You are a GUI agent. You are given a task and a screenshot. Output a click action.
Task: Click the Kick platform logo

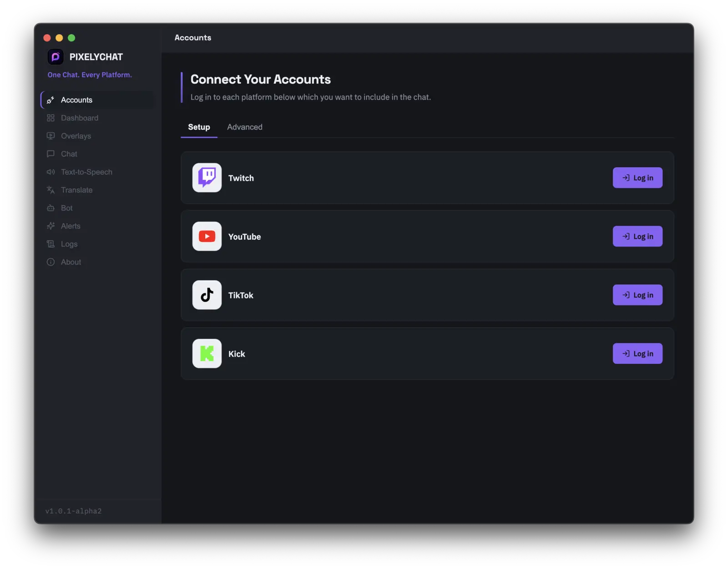coord(207,353)
